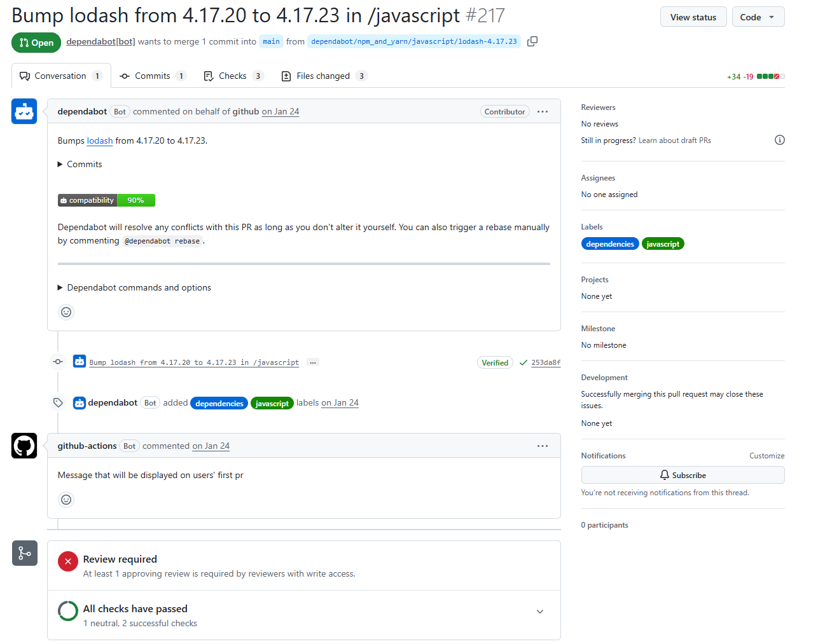This screenshot has width=818, height=644.
Task: Click the Customize notifications link
Action: [766, 456]
